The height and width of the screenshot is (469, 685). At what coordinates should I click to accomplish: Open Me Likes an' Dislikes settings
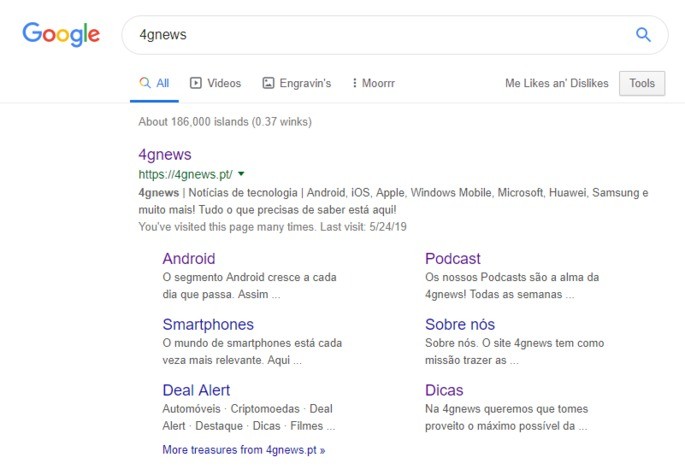556,83
